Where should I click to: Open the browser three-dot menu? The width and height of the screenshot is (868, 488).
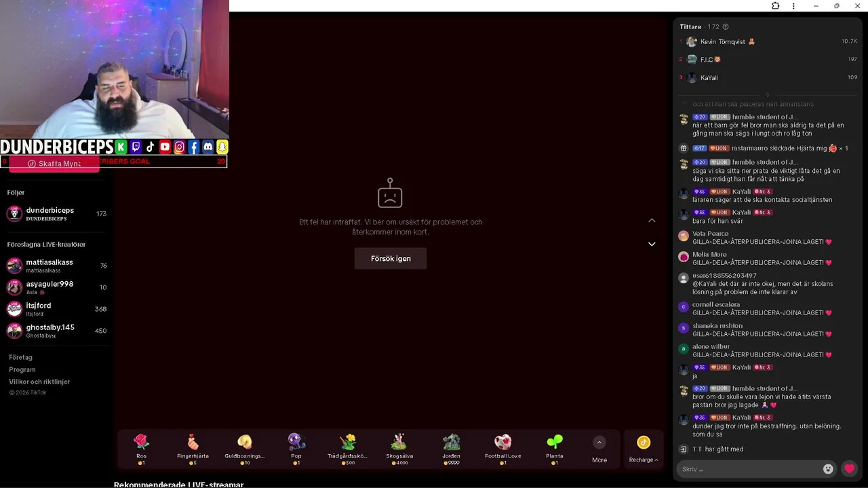pyautogui.click(x=793, y=6)
